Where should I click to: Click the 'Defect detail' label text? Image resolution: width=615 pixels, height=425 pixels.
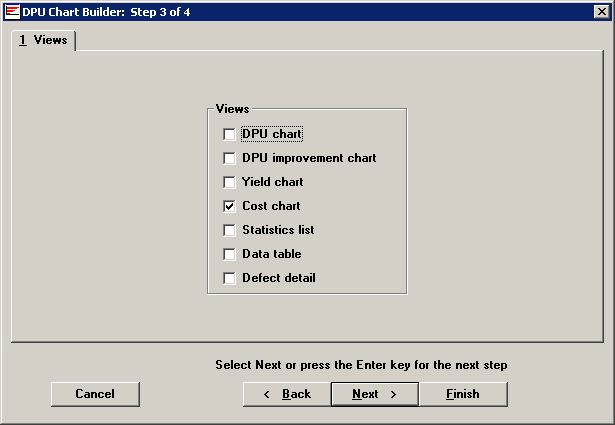279,278
